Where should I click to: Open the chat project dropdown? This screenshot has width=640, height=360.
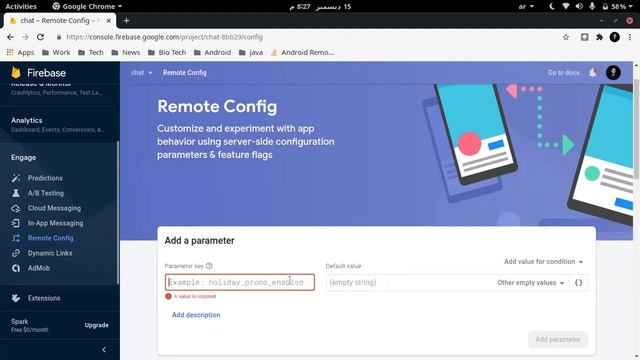pyautogui.click(x=141, y=73)
